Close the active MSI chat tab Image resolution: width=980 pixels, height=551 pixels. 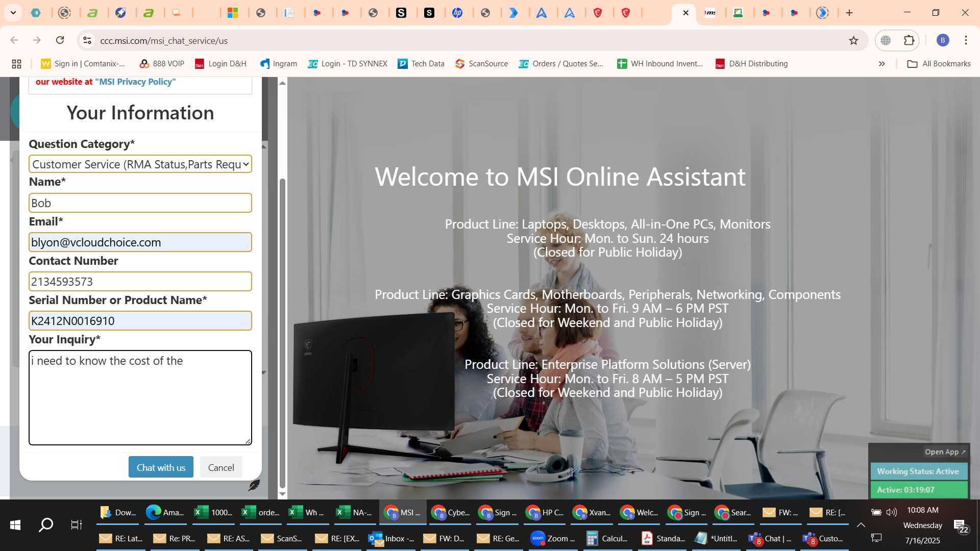pos(685,13)
